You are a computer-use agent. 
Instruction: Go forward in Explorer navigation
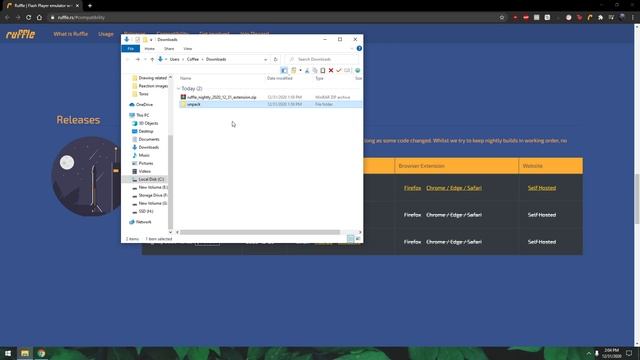click(x=138, y=59)
